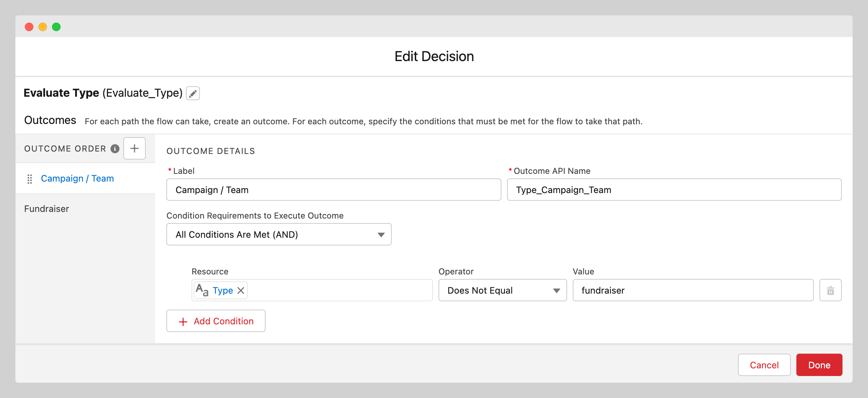The image size is (868, 398).
Task: Click the Outcome Order info icon
Action: coord(115,149)
